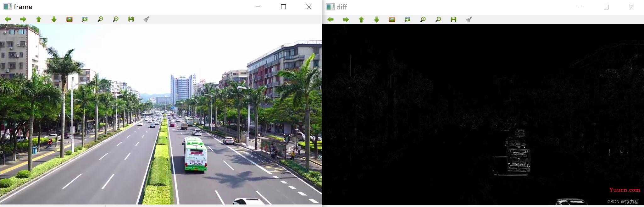
Task: Fit image to window in frame toolbar
Action: click(85, 19)
